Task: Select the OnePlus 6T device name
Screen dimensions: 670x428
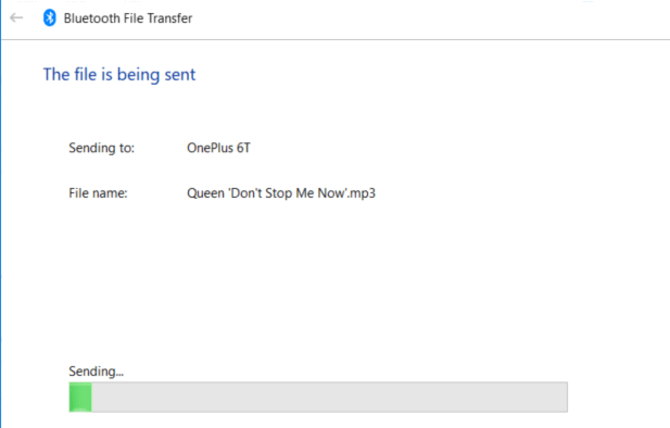Action: [217, 148]
